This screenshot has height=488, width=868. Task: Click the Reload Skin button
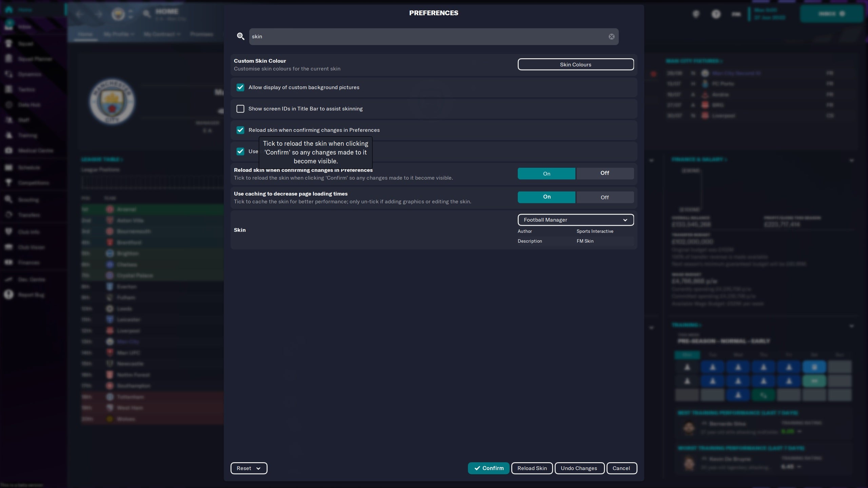pos(532,468)
